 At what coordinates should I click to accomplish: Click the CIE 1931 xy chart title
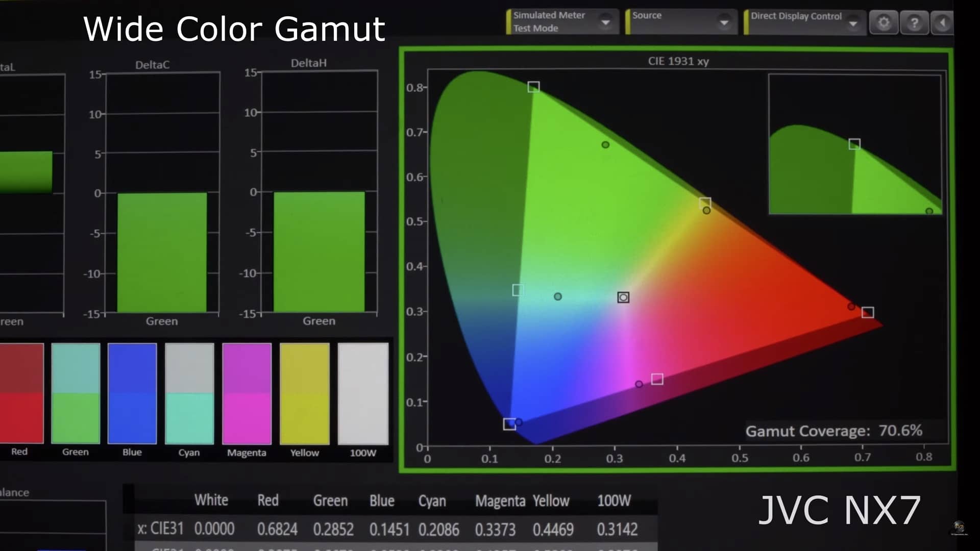(x=678, y=61)
